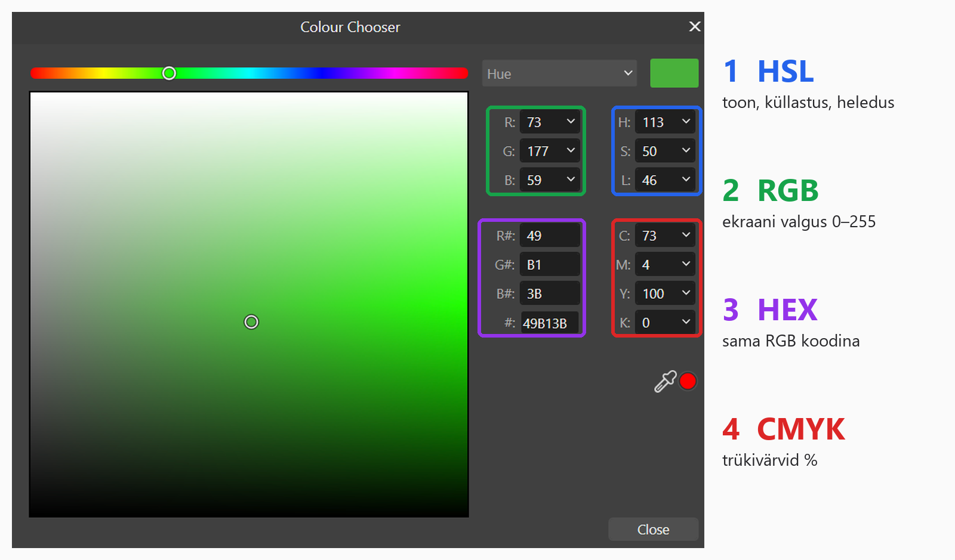Open the Hue mode dropdown
Screen dimensions: 955x560
coord(559,73)
